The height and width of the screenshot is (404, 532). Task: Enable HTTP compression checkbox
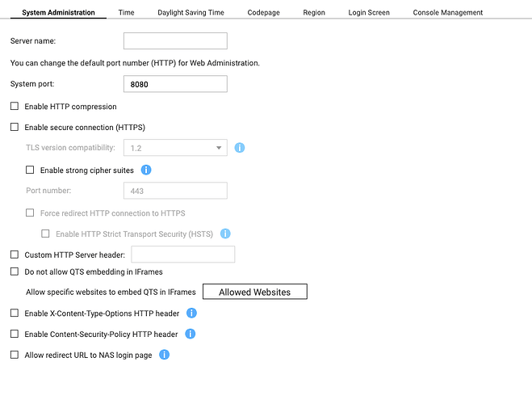point(15,107)
